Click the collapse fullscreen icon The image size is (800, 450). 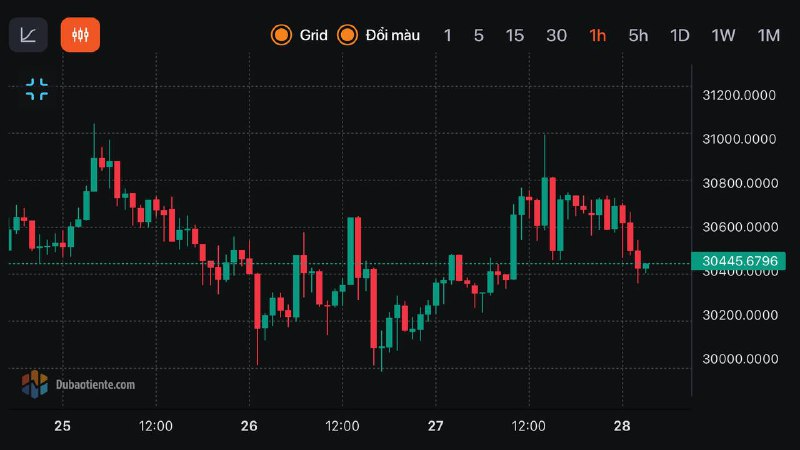(x=37, y=89)
